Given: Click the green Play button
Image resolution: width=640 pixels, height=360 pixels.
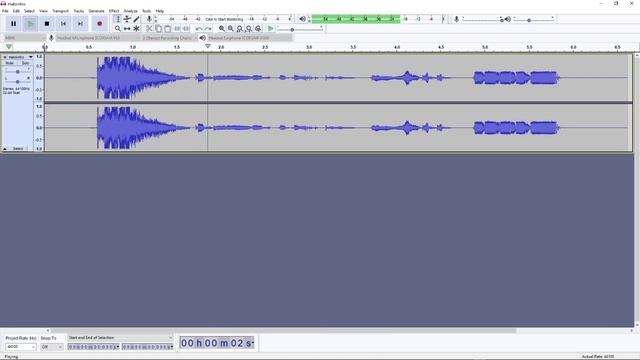Looking at the screenshot, I should (30, 24).
